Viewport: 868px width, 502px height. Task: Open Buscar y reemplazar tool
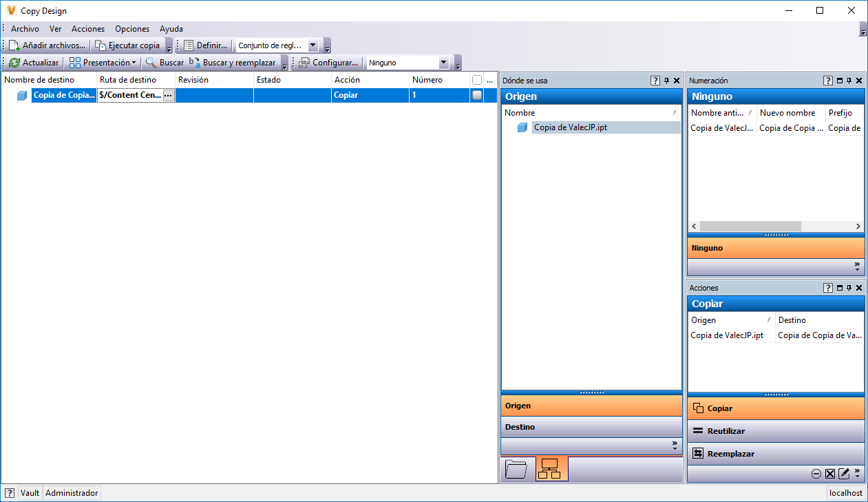tap(233, 63)
